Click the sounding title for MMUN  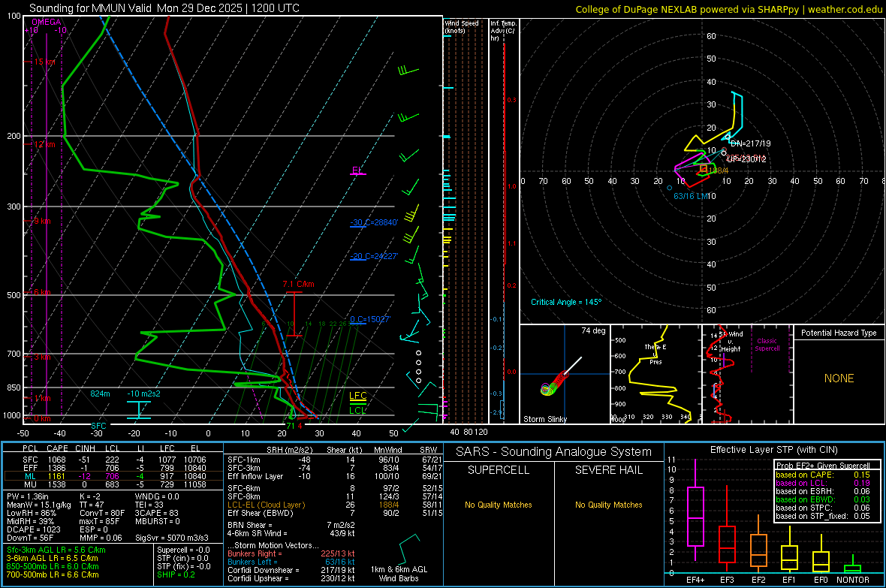tap(164, 8)
